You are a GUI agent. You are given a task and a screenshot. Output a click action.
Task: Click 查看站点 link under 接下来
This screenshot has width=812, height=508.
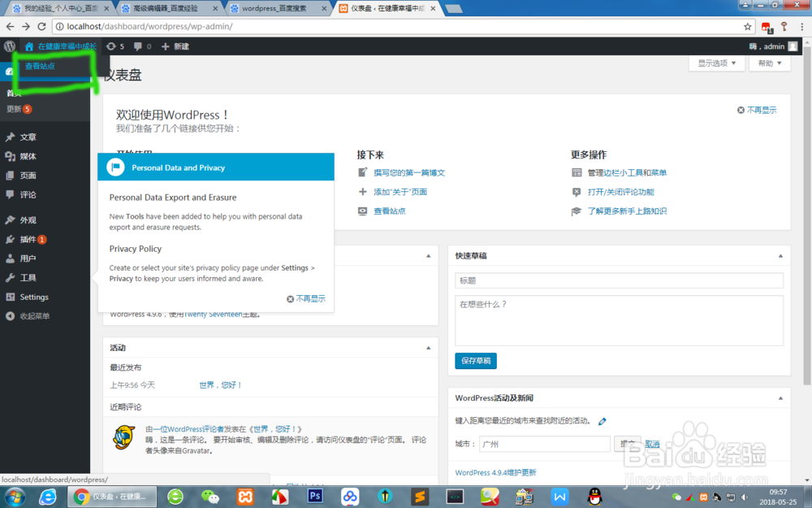pyautogui.click(x=390, y=211)
